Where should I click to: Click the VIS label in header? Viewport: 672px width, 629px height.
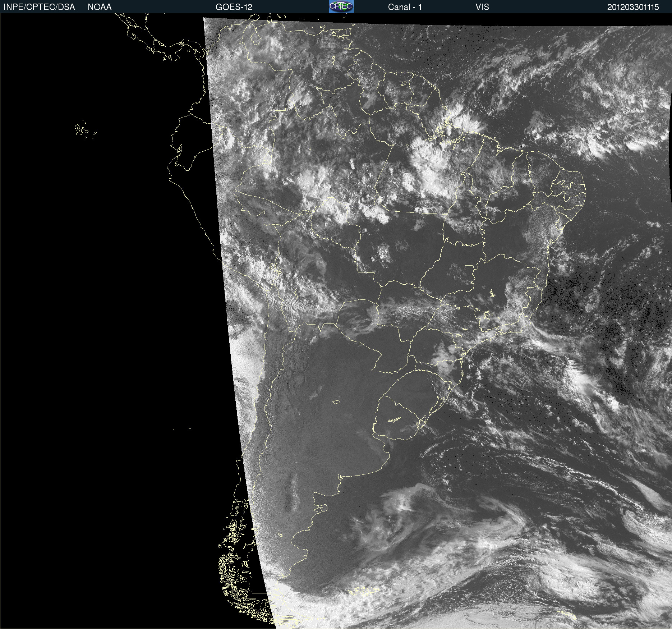(482, 7)
